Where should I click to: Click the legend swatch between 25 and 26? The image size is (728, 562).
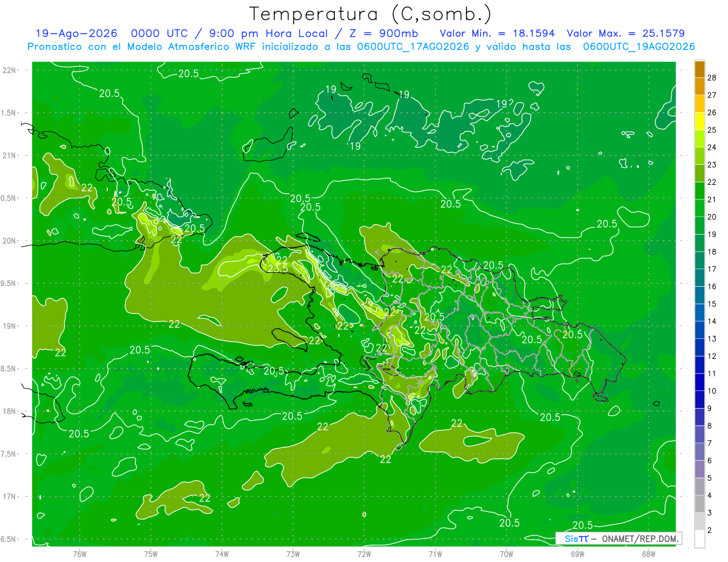click(x=699, y=121)
